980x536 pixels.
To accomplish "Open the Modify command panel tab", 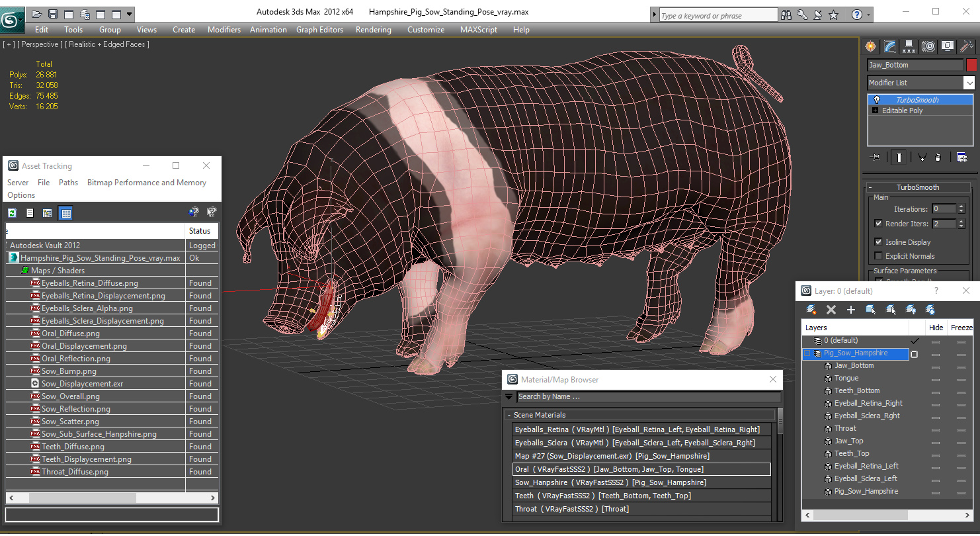I will point(890,46).
